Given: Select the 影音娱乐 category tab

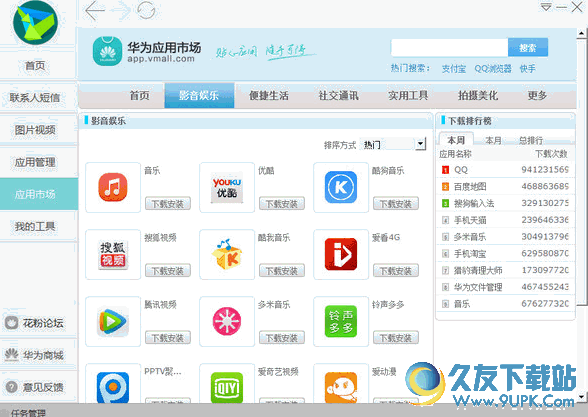Looking at the screenshot, I should [x=199, y=96].
